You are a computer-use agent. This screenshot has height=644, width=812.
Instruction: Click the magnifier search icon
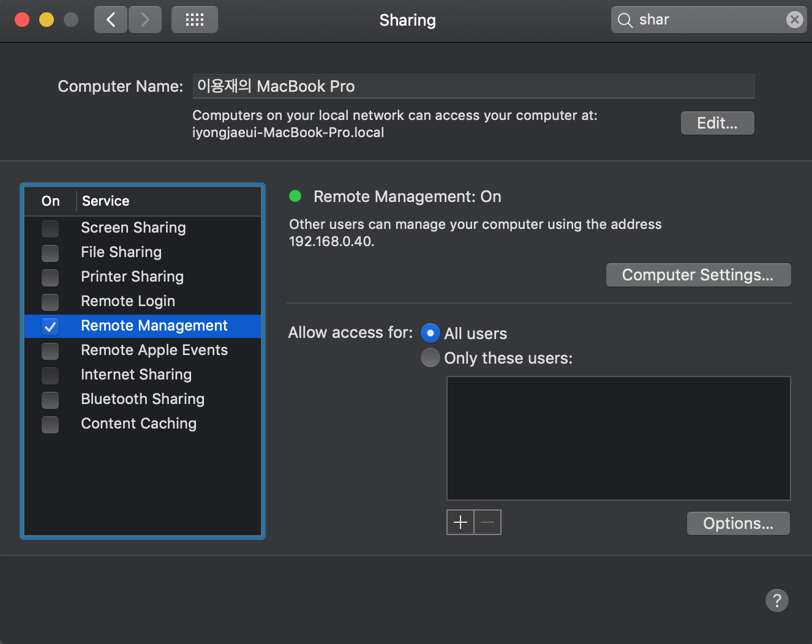pyautogui.click(x=625, y=20)
